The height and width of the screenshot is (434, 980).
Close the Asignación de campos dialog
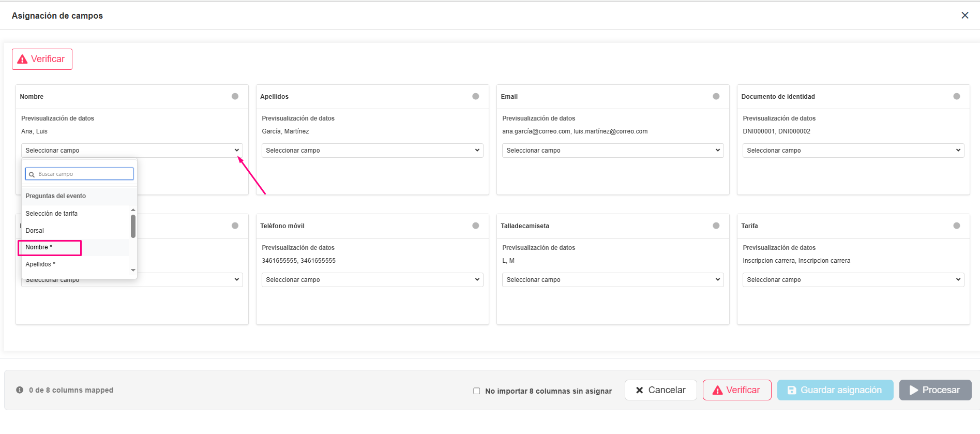pos(965,16)
